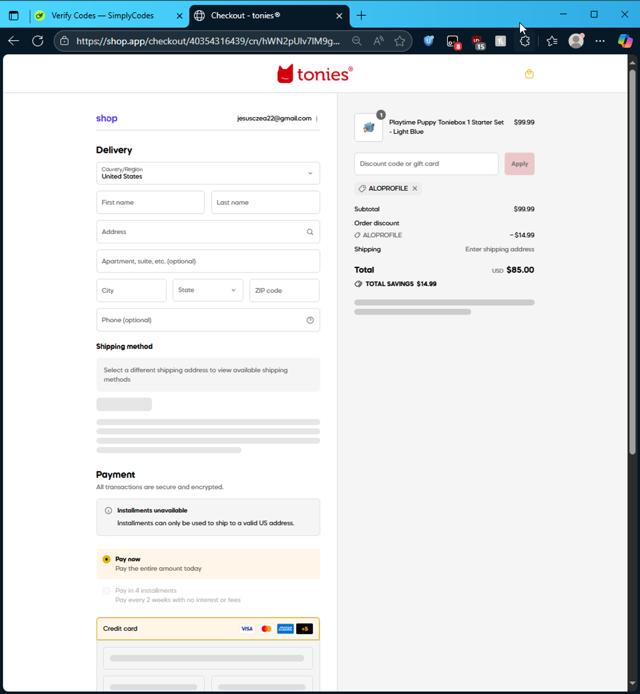The image size is (640, 694).
Task: Go back to the previous page
Action: pos(13,41)
